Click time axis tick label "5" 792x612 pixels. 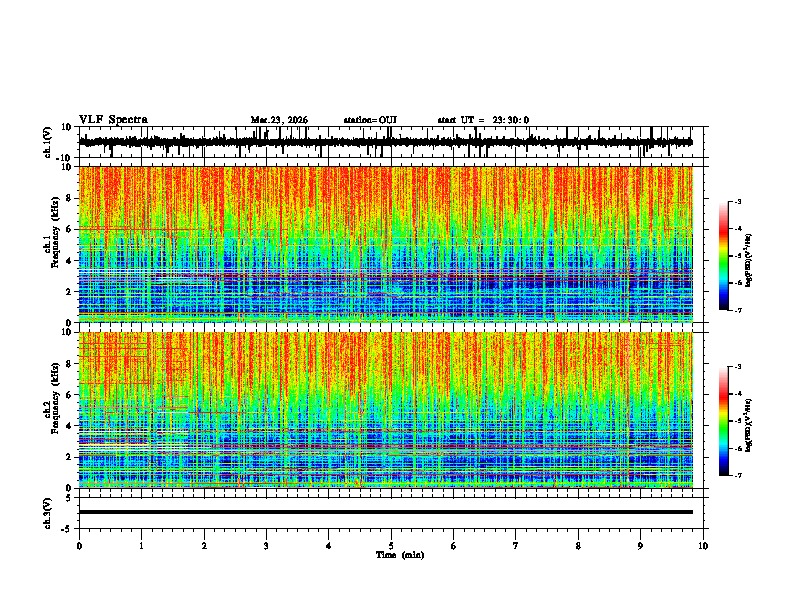point(391,546)
